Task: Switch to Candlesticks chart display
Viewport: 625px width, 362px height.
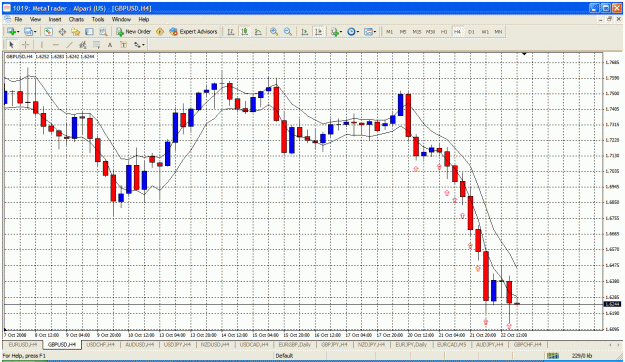Action: (x=244, y=31)
